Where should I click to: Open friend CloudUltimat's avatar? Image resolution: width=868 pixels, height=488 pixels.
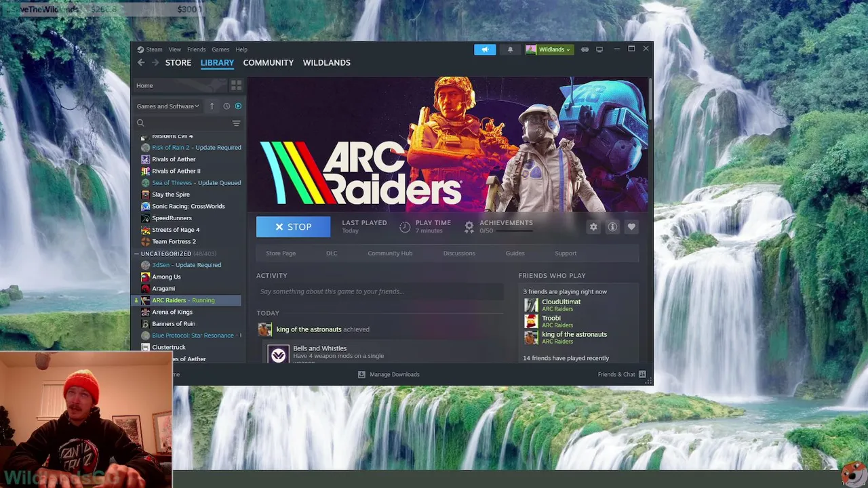coord(531,305)
